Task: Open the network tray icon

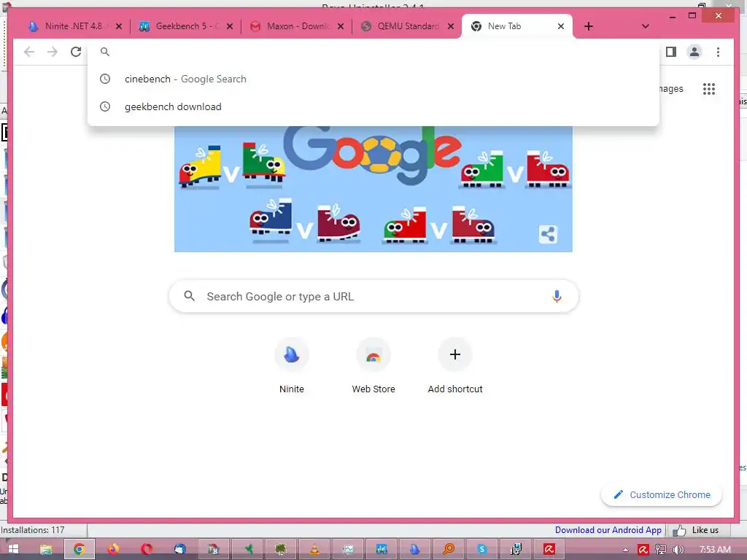Action: [x=661, y=550]
